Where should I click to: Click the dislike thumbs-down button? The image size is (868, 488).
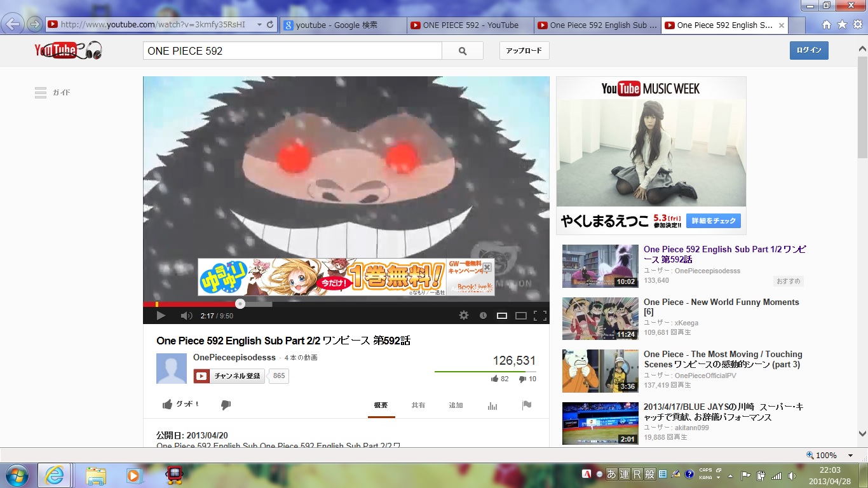tap(226, 405)
